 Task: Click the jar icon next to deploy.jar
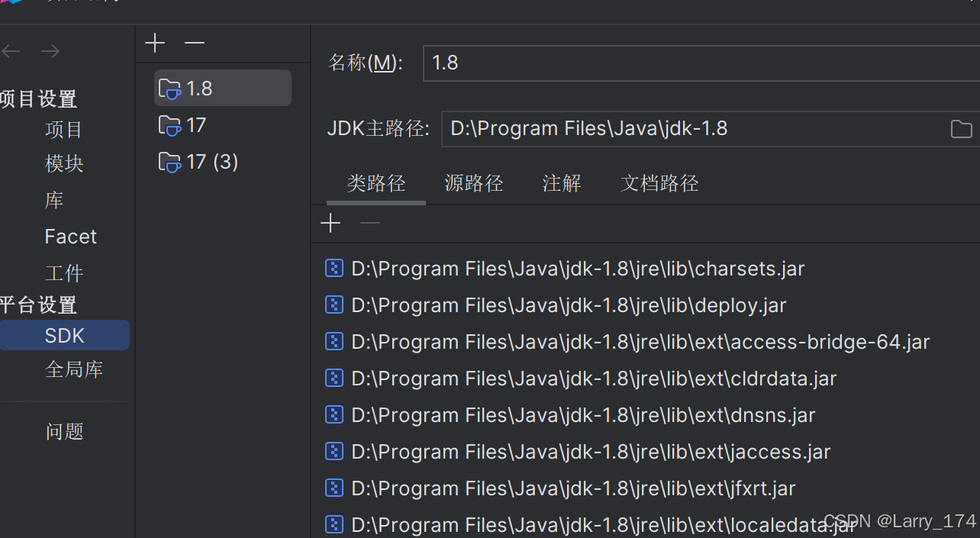tap(334, 304)
